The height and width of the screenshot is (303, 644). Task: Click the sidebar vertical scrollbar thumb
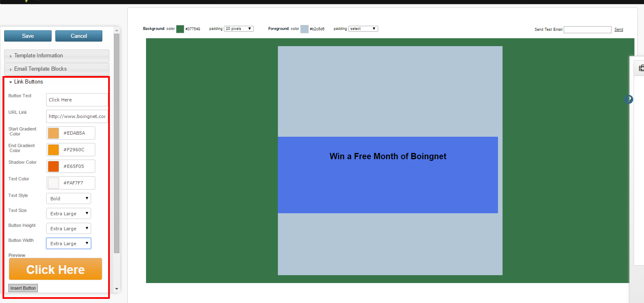(x=116, y=143)
